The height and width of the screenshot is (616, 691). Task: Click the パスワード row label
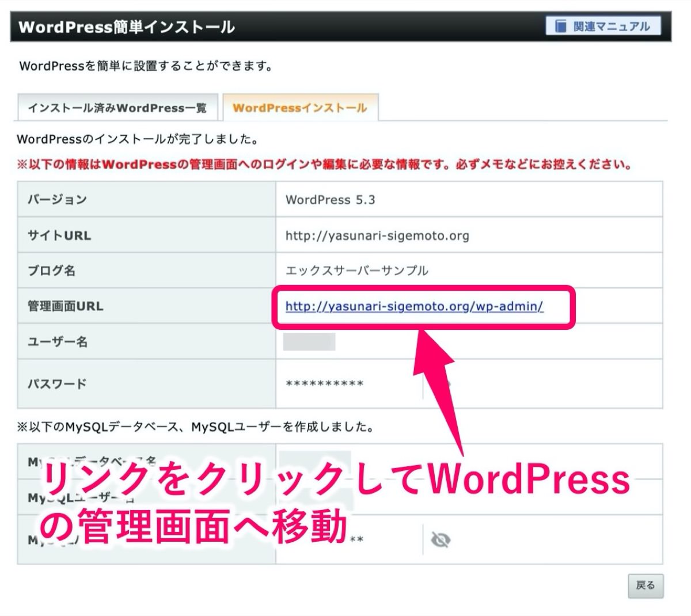(x=57, y=383)
